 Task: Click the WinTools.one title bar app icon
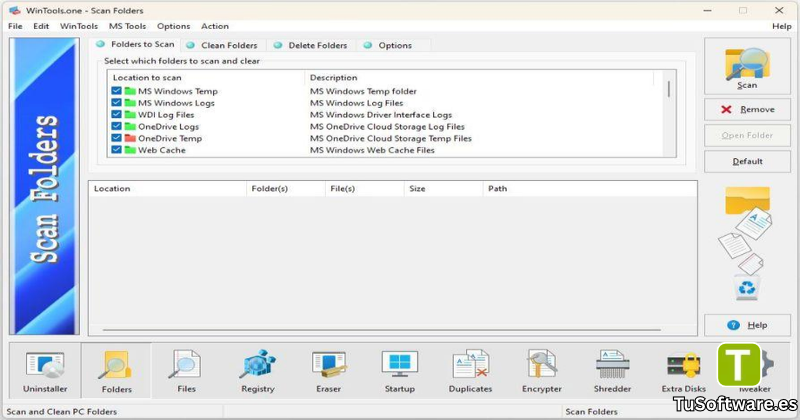point(15,10)
